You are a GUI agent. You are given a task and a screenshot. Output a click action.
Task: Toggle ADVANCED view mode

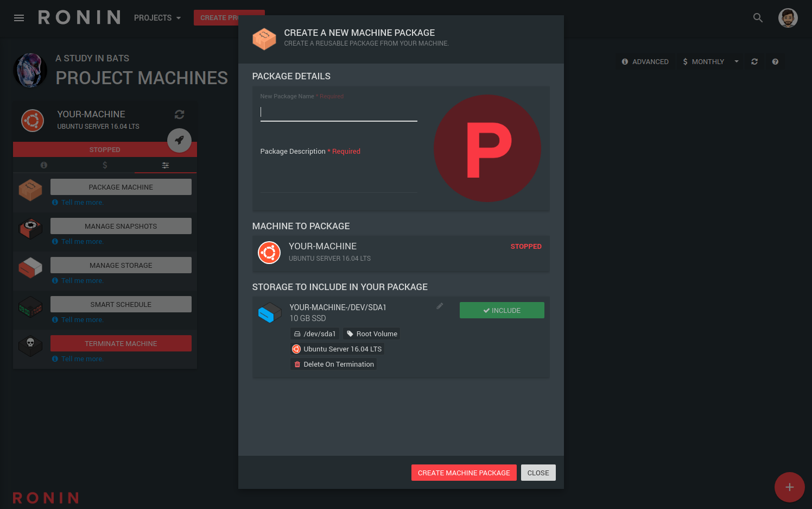(x=645, y=62)
